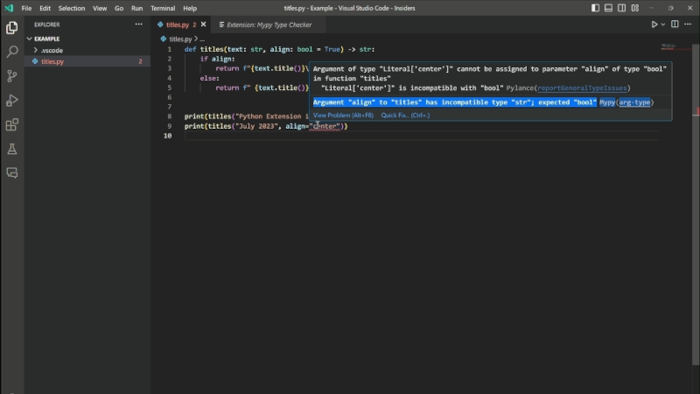Open Explorer views and more actions menu

pyautogui.click(x=139, y=25)
